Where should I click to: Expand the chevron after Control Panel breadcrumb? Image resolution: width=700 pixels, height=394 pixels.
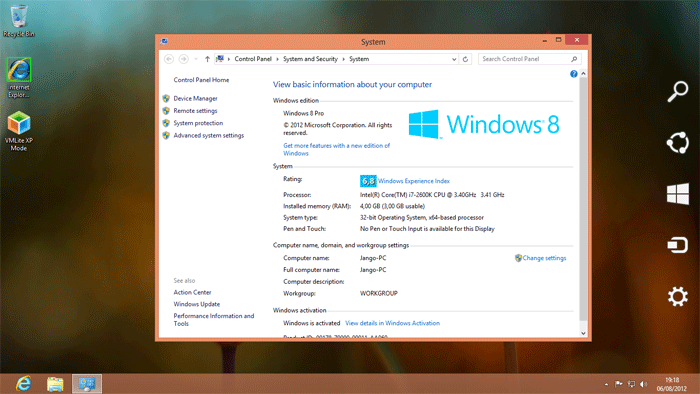[x=277, y=59]
